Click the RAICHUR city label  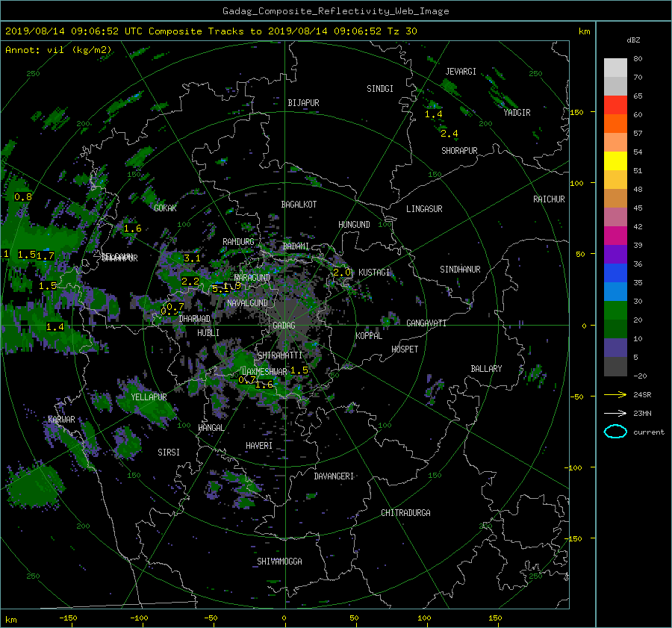click(549, 199)
